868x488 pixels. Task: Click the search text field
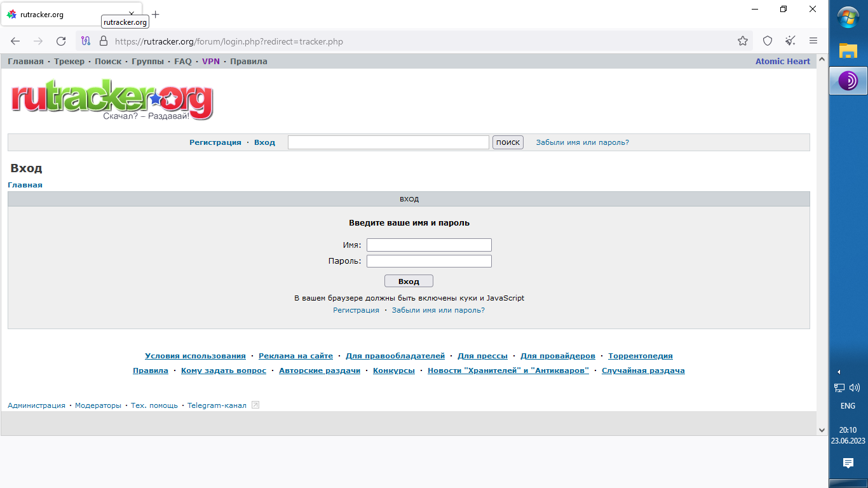click(x=388, y=142)
